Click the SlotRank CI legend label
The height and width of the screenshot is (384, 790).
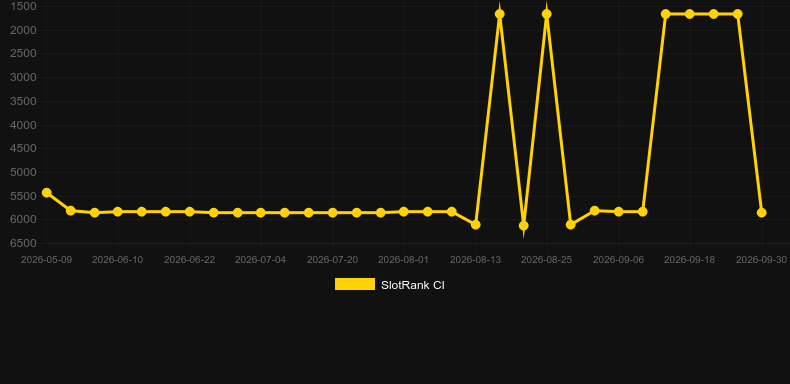coord(413,285)
